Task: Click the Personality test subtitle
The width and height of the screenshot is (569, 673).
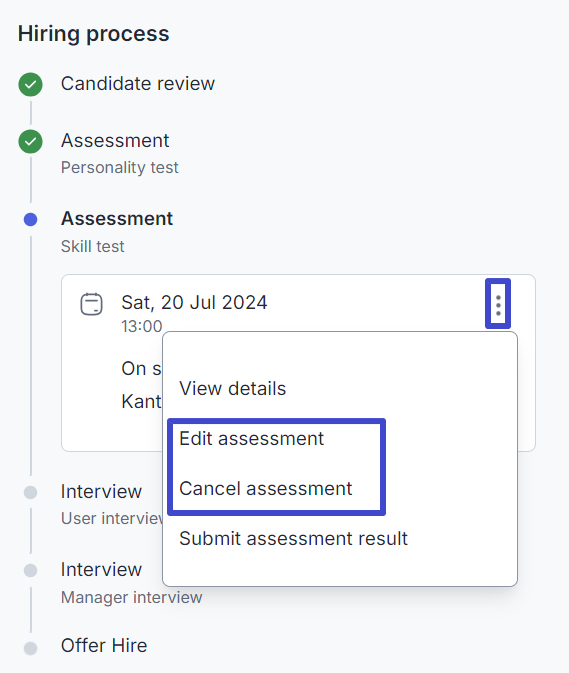Action: (120, 167)
